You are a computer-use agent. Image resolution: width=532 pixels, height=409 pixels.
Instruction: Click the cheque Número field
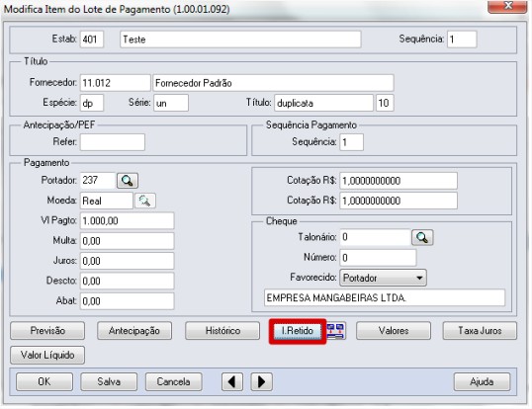point(378,258)
